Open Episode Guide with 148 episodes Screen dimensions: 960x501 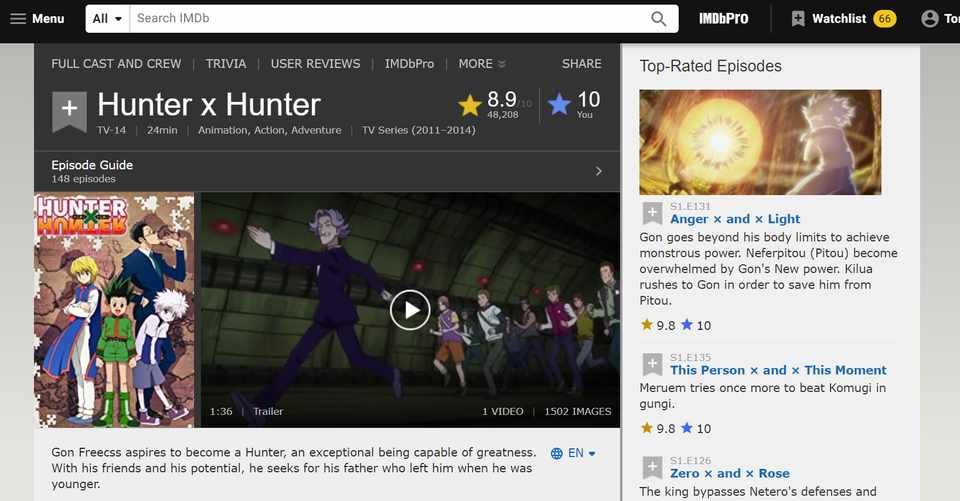pos(327,171)
